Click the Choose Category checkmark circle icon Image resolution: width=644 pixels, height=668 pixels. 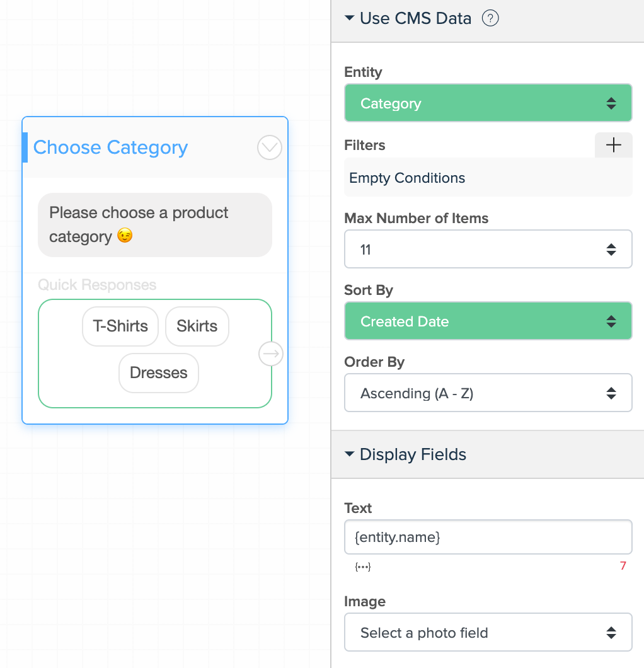coord(270,147)
